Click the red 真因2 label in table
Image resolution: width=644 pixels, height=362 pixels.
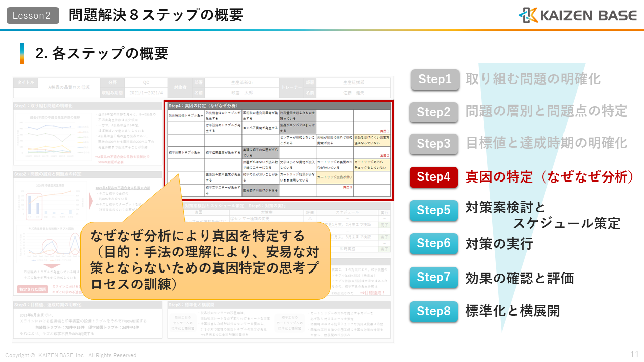[385, 156]
